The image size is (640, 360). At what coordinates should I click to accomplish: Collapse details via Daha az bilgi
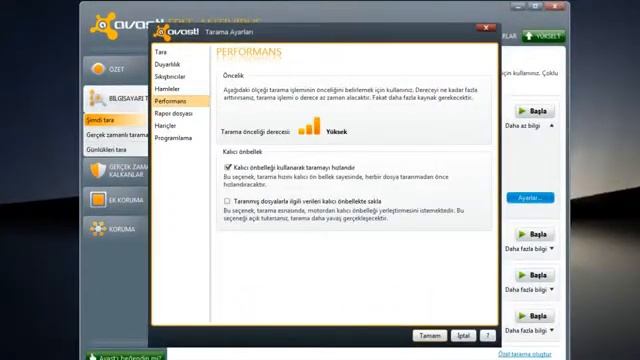click(x=529, y=126)
